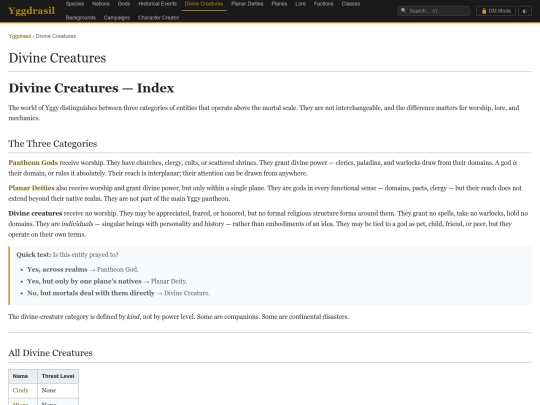Follow the Planar Deities text link
Screen dimensions: 540x405
31,188
